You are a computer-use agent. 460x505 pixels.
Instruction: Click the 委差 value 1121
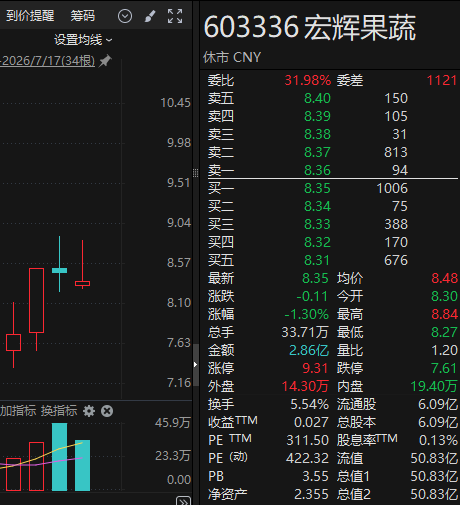pos(442,80)
